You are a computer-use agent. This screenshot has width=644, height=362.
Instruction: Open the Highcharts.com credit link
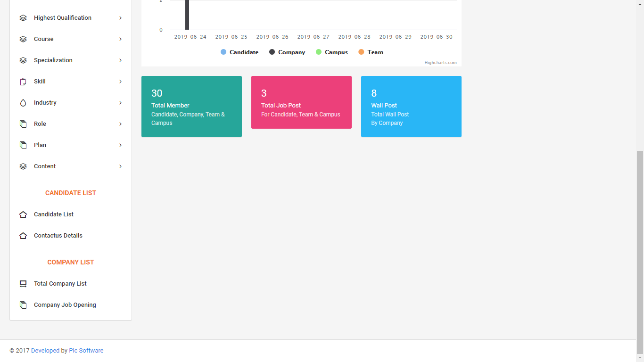[440, 63]
